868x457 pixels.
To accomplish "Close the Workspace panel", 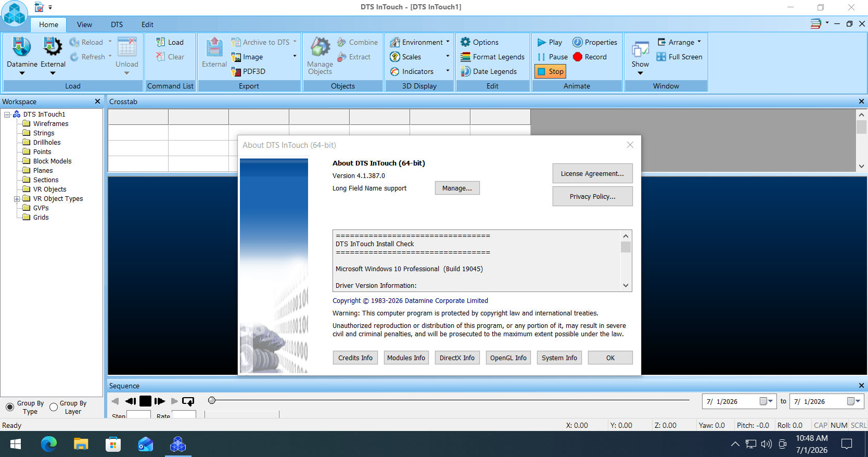I will (x=97, y=101).
